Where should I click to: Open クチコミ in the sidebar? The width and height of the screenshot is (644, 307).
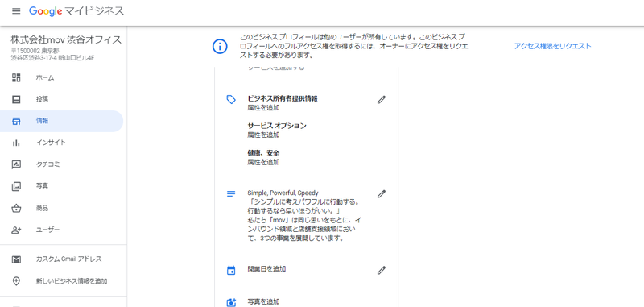(x=62, y=164)
